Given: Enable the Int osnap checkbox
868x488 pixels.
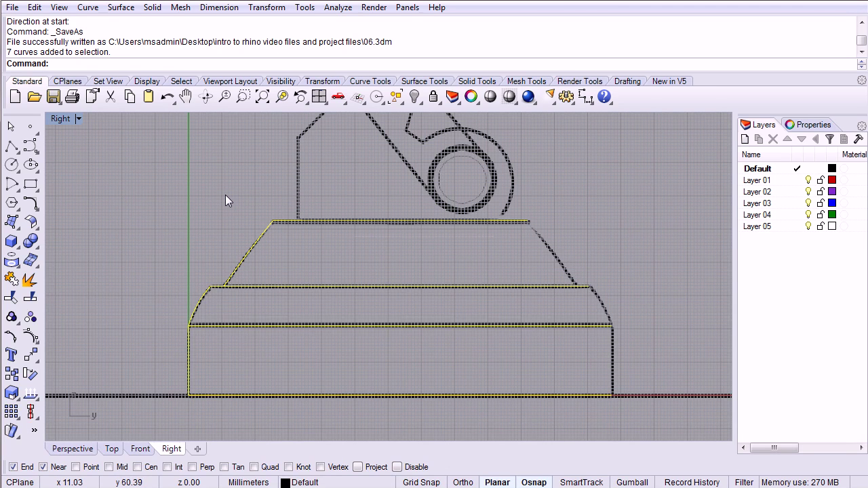Looking at the screenshot, I should pyautogui.click(x=167, y=467).
